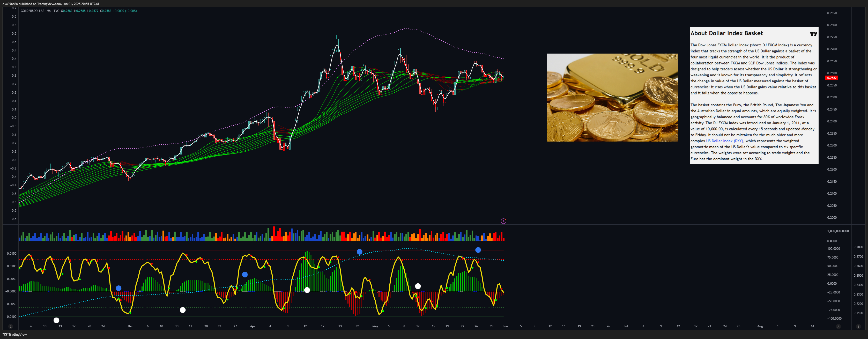The width and height of the screenshot is (868, 339).
Task: Click the Jul label on the time axis
Action: point(626,326)
